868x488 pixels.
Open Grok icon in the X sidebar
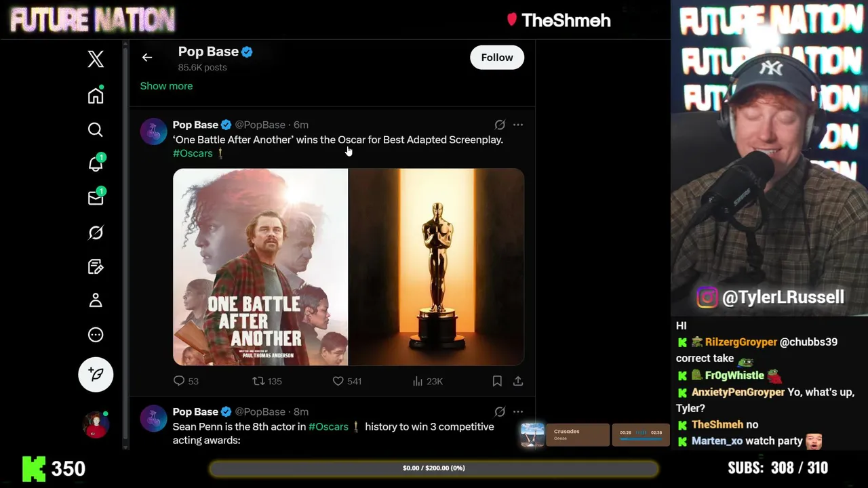click(96, 232)
